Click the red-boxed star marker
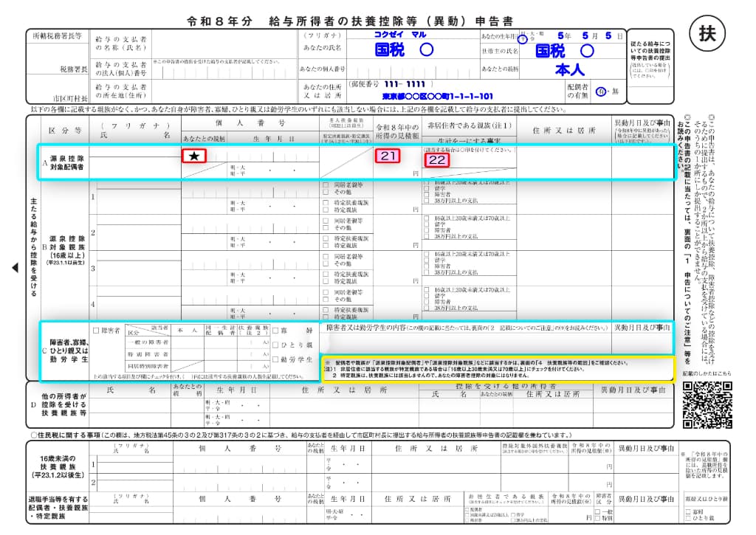756x535 pixels. click(194, 155)
